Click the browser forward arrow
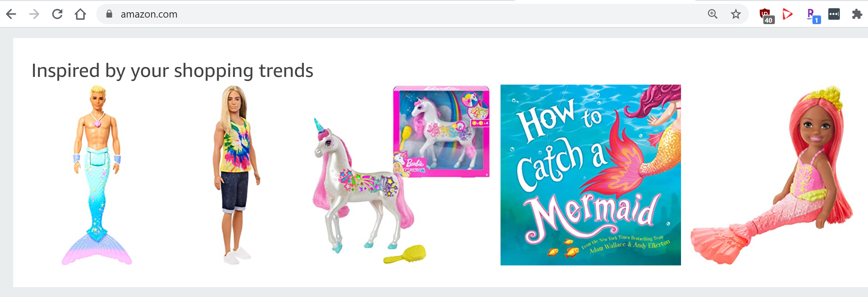 (x=34, y=14)
